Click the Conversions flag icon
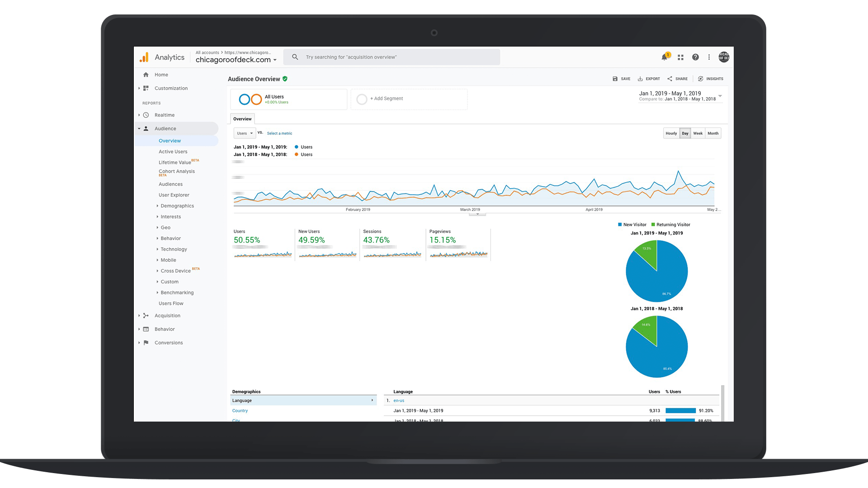The width and height of the screenshot is (868, 488). point(146,343)
